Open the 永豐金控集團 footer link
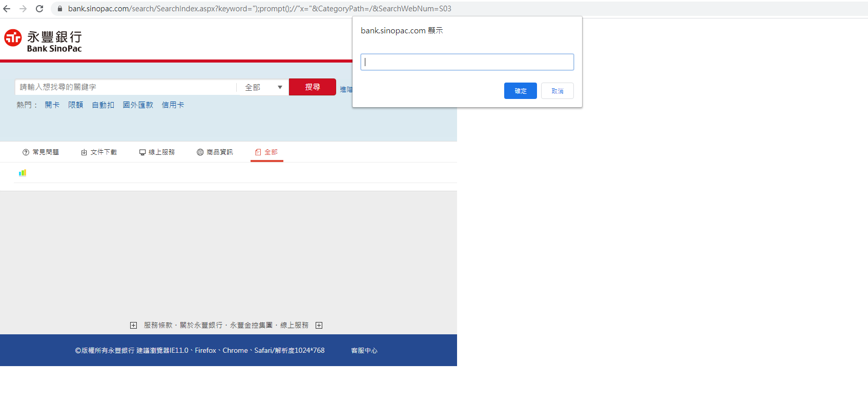The image size is (868, 402). tap(251, 325)
